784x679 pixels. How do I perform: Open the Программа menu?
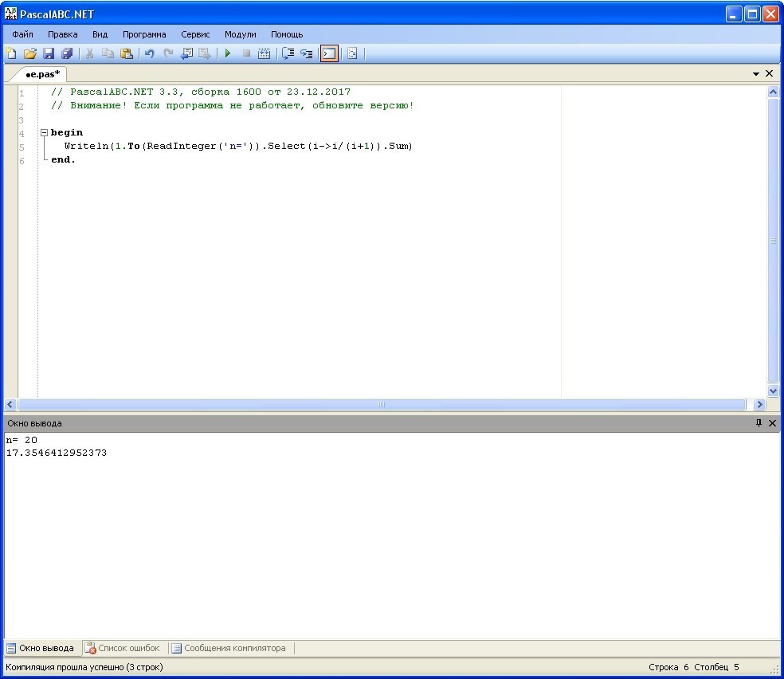[144, 34]
